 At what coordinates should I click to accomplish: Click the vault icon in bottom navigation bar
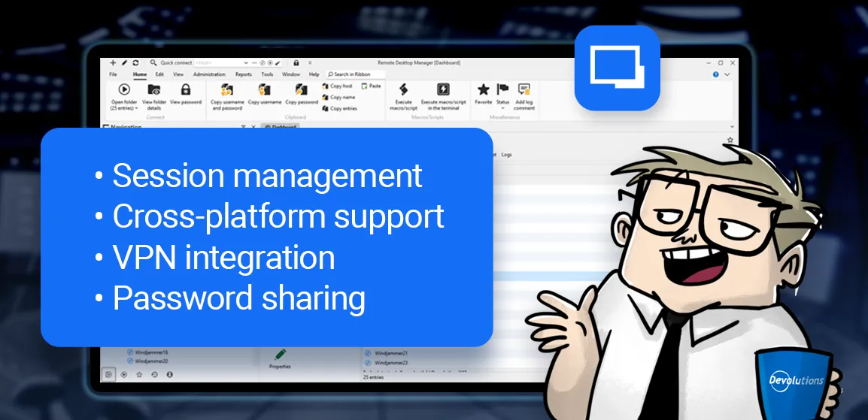click(109, 374)
